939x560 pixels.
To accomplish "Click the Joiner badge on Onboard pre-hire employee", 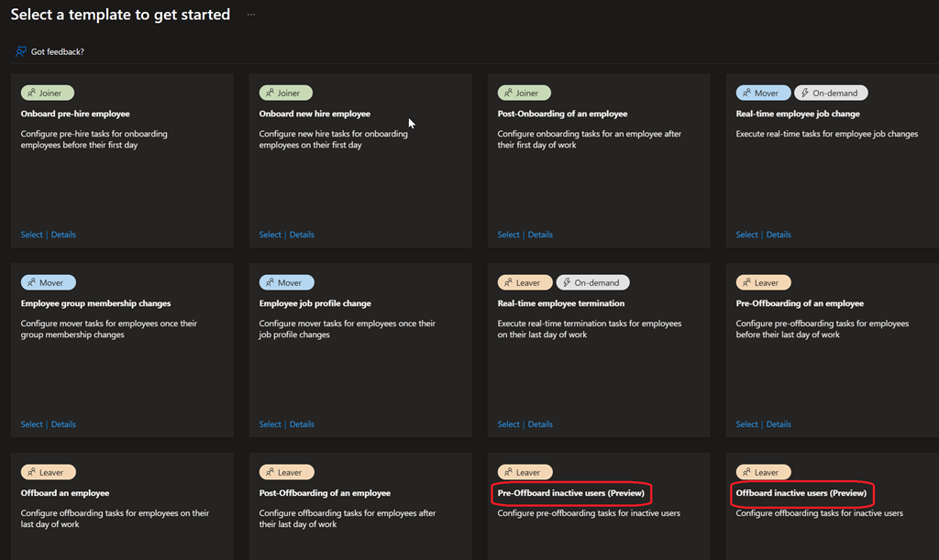I will (47, 92).
